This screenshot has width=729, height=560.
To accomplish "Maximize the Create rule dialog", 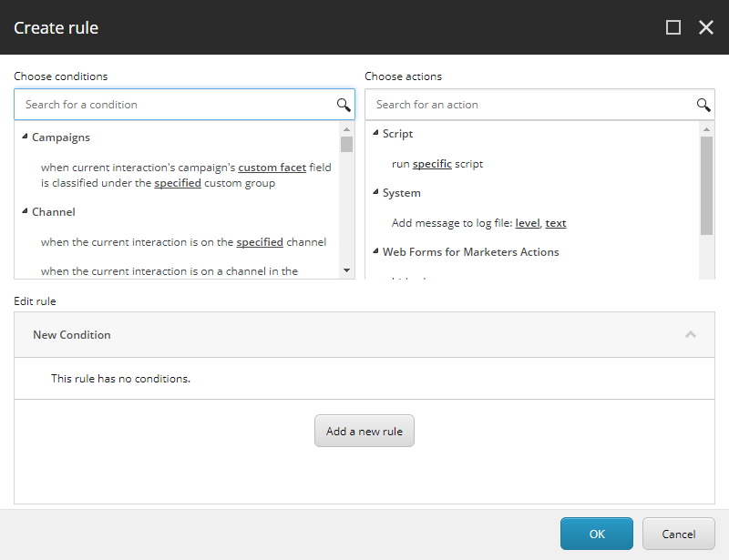I will [673, 27].
